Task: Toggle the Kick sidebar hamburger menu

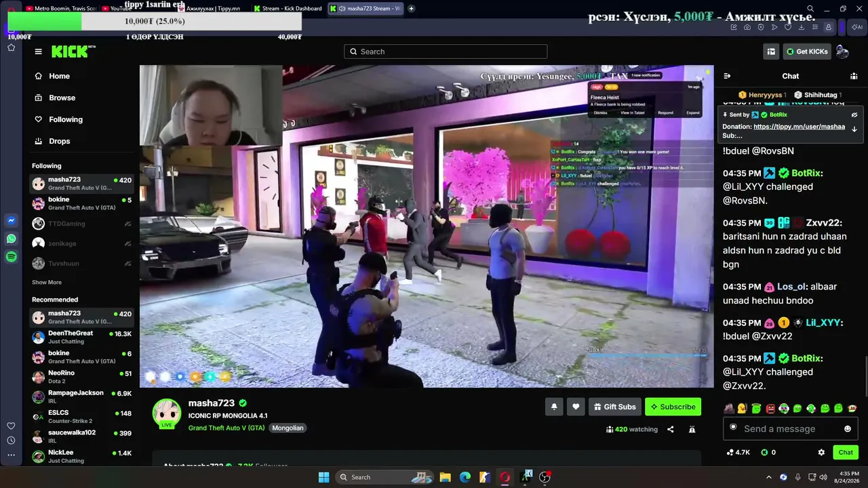Action: [39, 52]
